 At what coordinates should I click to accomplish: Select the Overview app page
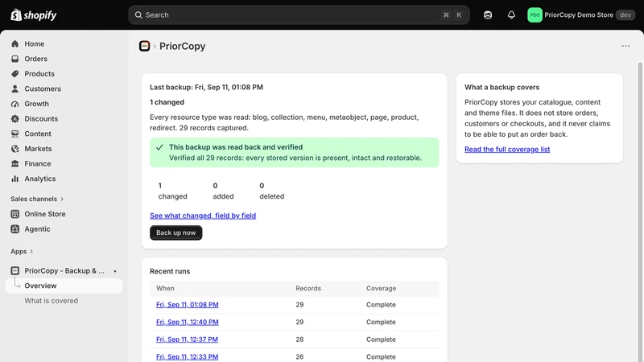(x=64, y=286)
